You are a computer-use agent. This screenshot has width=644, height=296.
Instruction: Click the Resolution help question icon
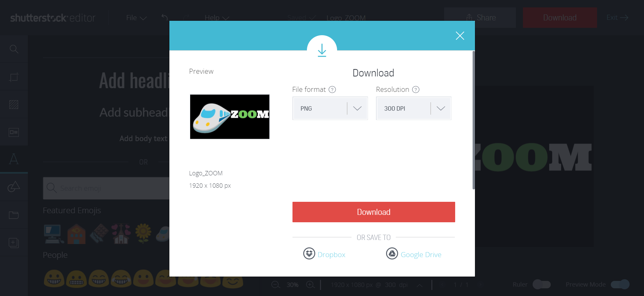pos(416,90)
